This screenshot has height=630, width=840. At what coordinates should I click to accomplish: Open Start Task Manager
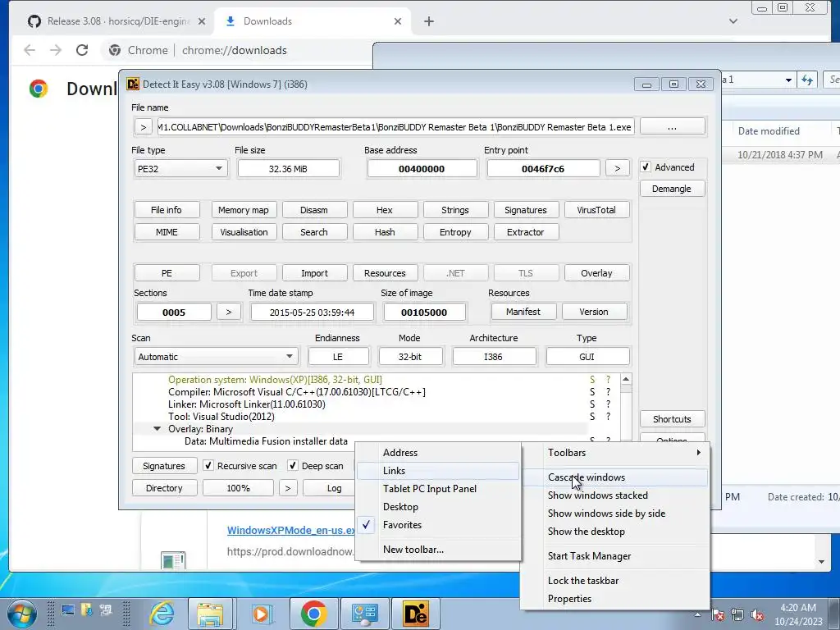coord(614,556)
